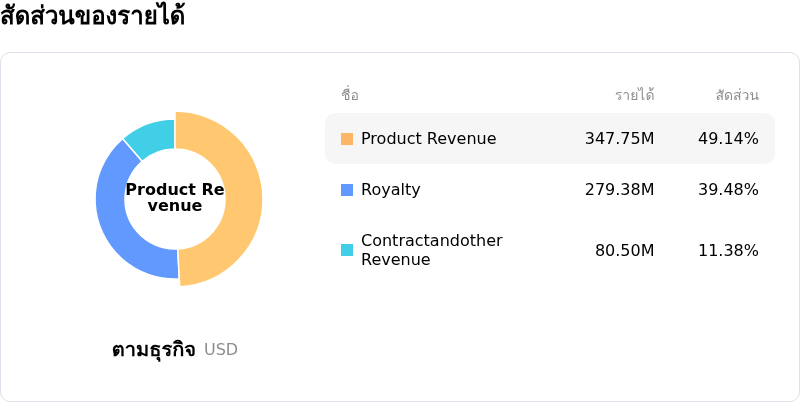Click the 80.50M revenue value
800x402 pixels.
click(624, 250)
